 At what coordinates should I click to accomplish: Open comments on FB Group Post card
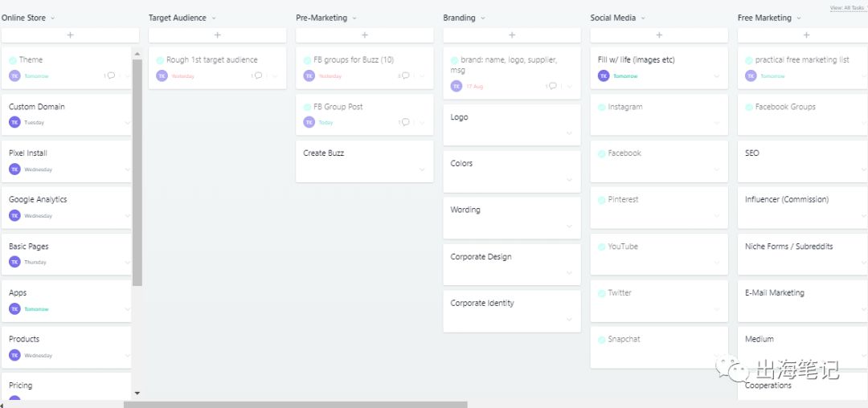point(406,122)
